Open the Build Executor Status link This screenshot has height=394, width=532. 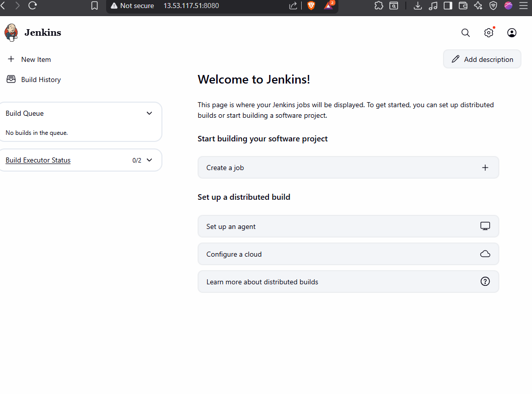point(38,160)
